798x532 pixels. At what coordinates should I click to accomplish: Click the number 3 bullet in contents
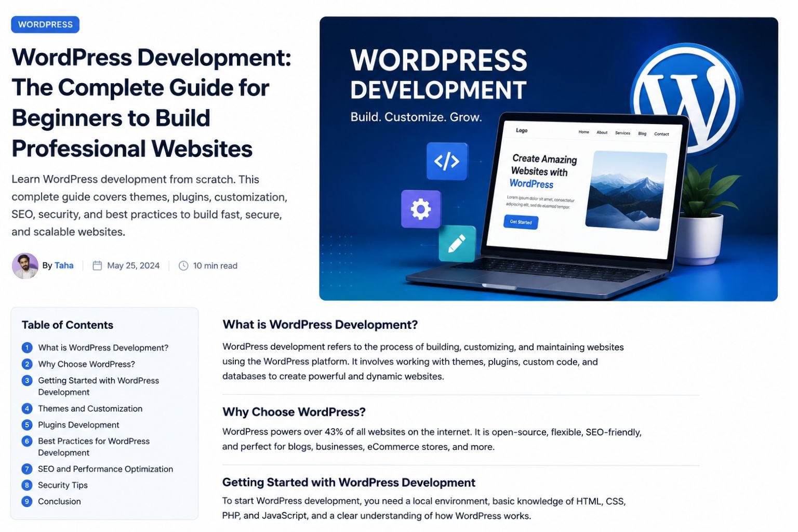(27, 381)
